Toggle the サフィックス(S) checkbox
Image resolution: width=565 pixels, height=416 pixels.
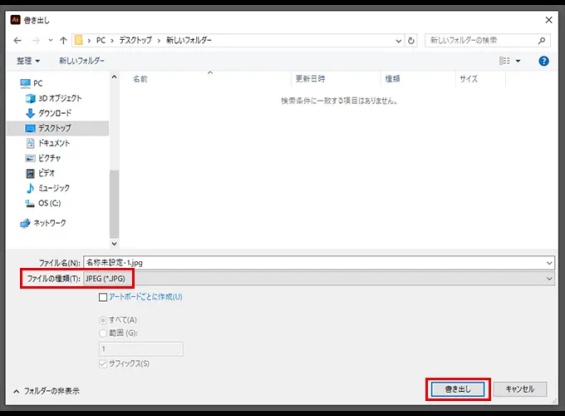pyautogui.click(x=103, y=364)
